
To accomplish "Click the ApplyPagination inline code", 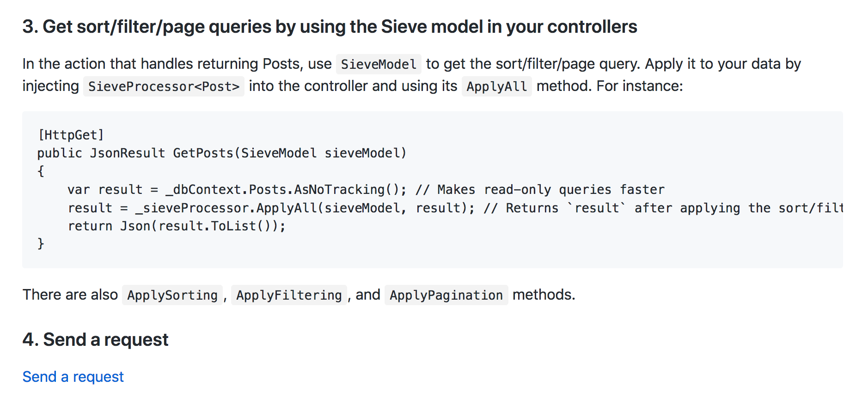I will tap(446, 295).
